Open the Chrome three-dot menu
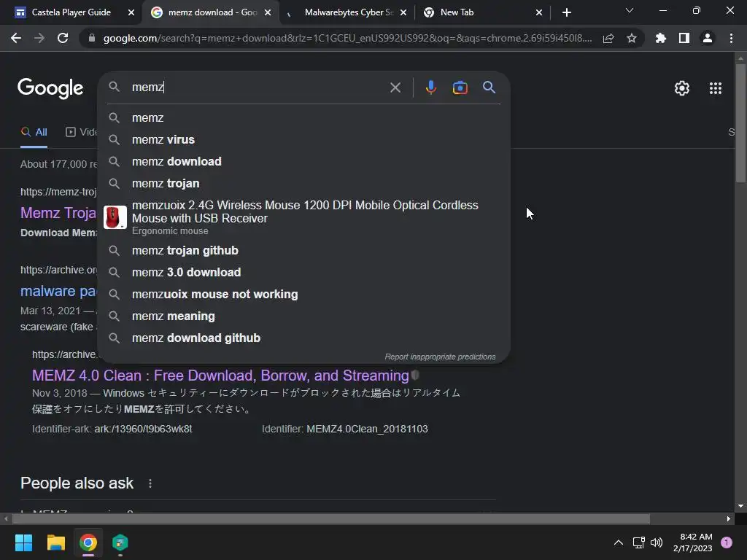747x560 pixels. [731, 38]
